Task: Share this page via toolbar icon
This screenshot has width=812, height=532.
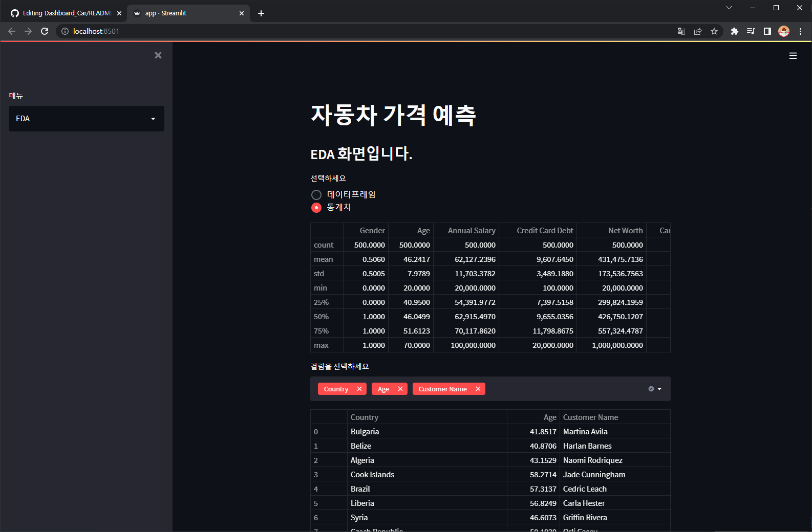Action: coord(698,31)
